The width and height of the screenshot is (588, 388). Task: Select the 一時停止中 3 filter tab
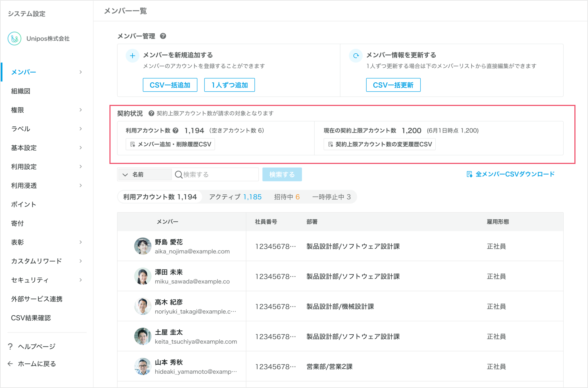pos(332,197)
